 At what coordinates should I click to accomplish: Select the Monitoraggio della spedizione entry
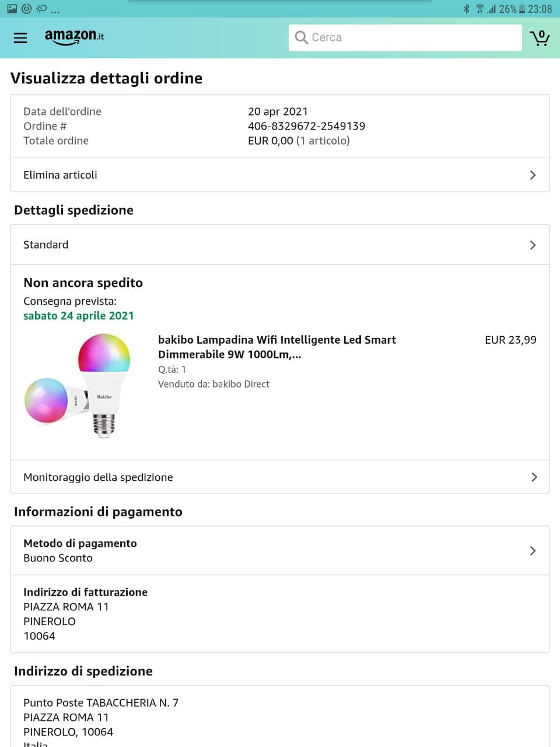coord(98,477)
